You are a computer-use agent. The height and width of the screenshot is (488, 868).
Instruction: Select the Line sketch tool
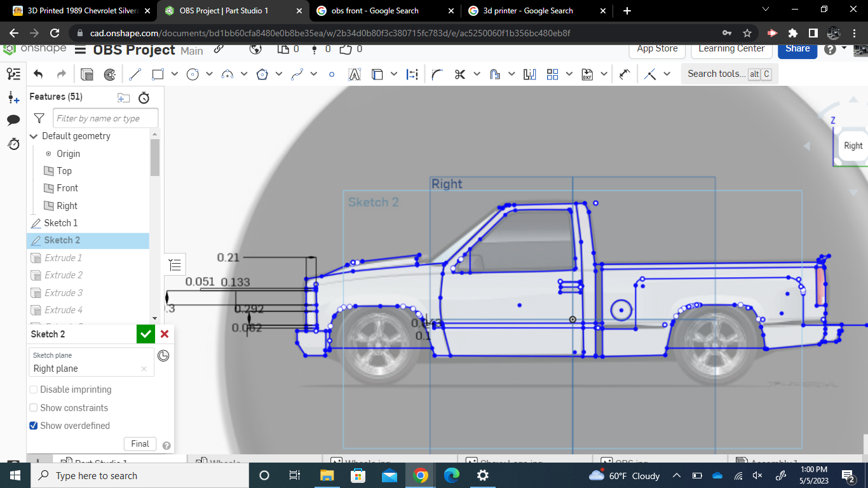point(135,74)
